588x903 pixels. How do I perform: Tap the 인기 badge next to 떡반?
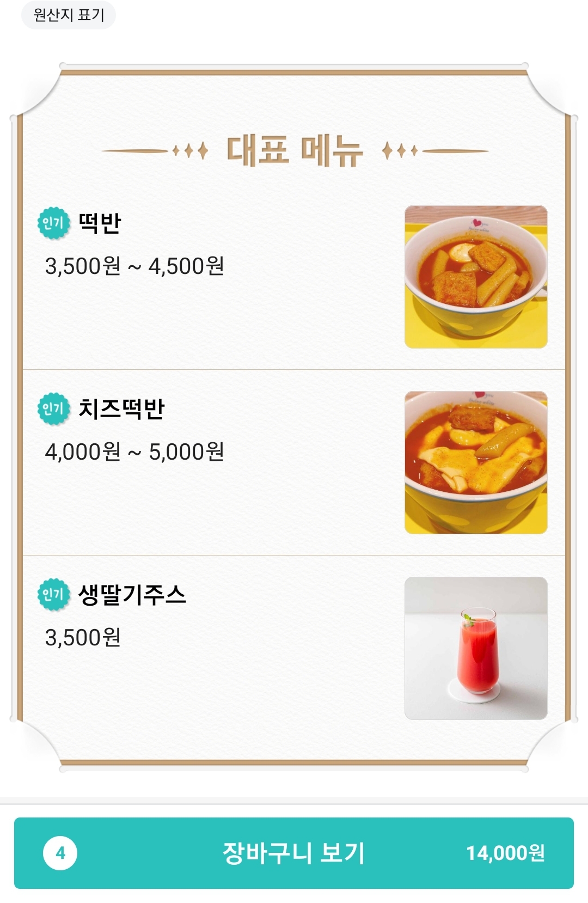click(x=53, y=223)
